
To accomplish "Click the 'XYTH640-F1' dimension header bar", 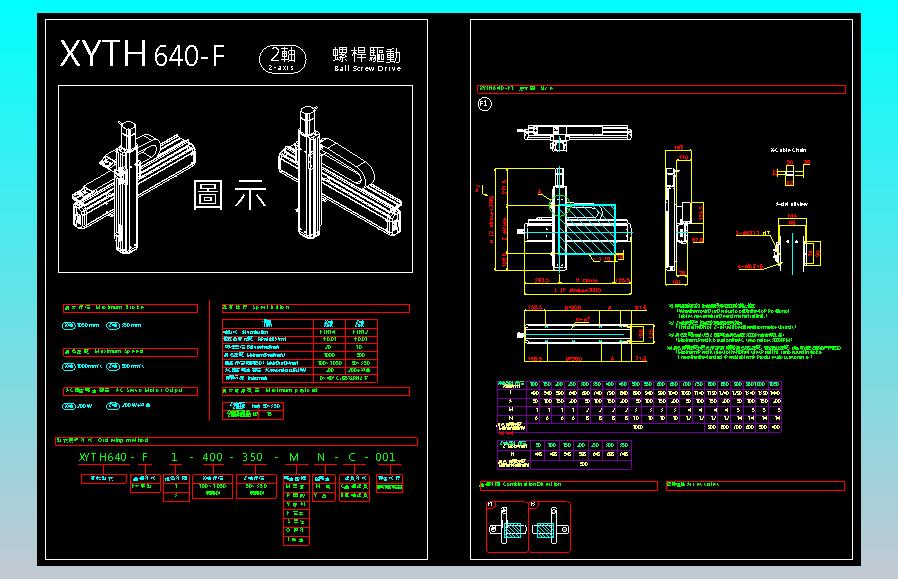I will [661, 89].
